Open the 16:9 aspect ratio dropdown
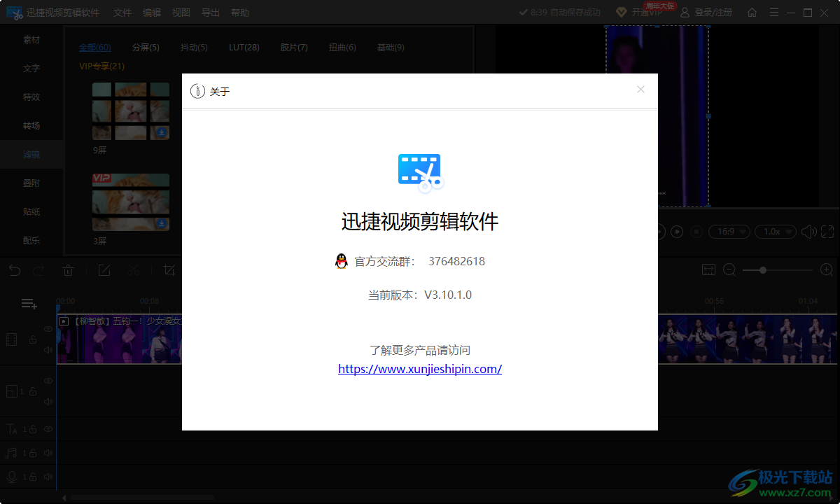 (729, 231)
